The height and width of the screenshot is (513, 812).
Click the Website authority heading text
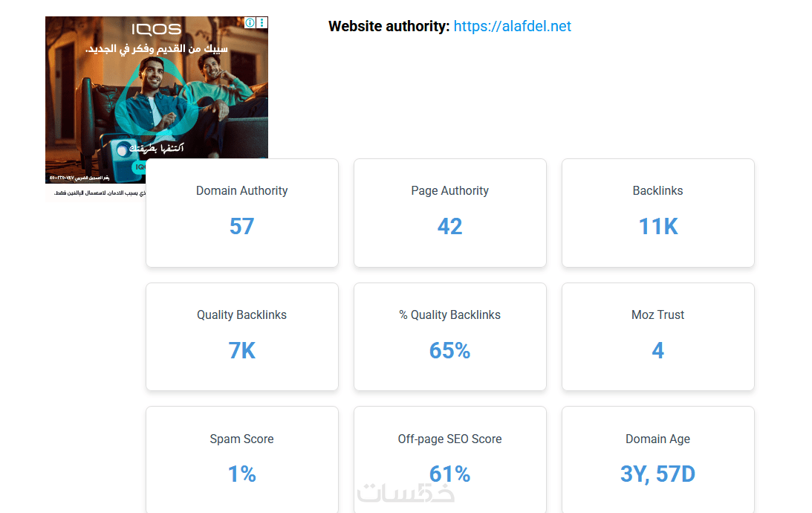point(389,27)
